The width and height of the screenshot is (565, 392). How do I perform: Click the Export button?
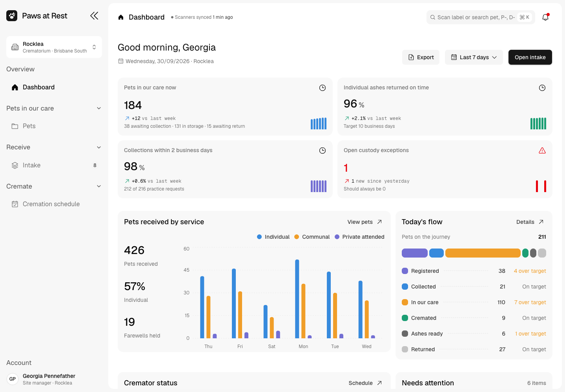(x=421, y=57)
